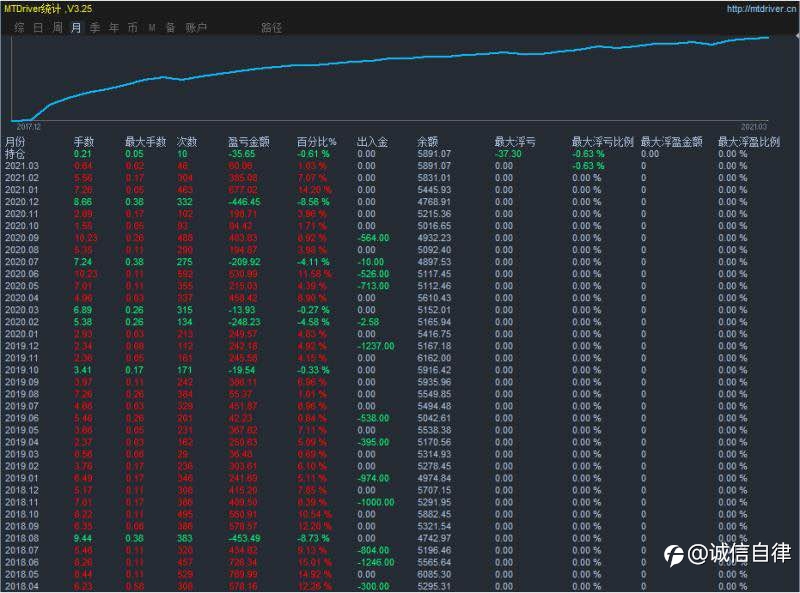Click the 6085.30 balance value

click(434, 574)
